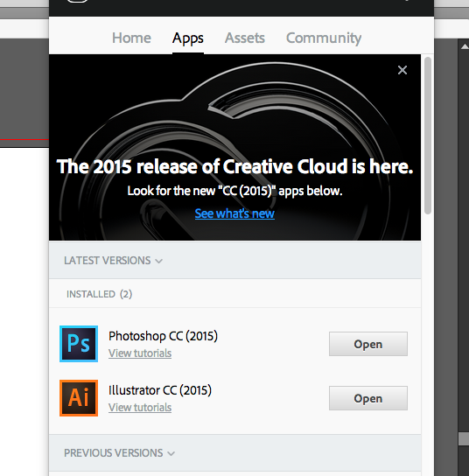Click the background window's scroll up arrow
The height and width of the screenshot is (476, 469).
pyautogui.click(x=464, y=46)
